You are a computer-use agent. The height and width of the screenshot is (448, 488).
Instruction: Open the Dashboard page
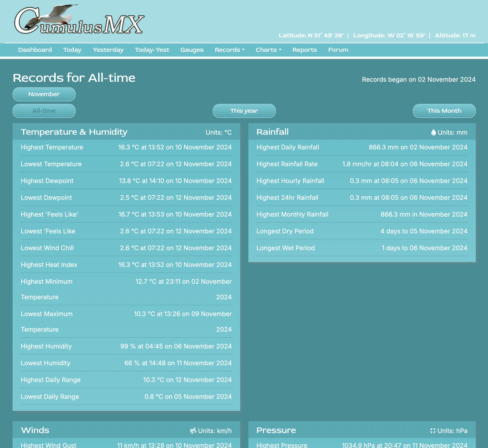pos(35,50)
